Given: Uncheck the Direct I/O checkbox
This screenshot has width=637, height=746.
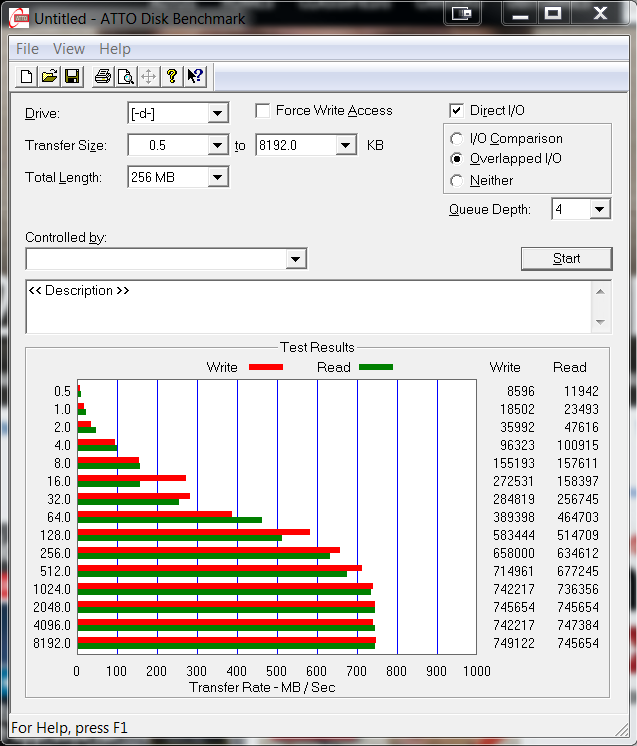Looking at the screenshot, I should point(457,111).
